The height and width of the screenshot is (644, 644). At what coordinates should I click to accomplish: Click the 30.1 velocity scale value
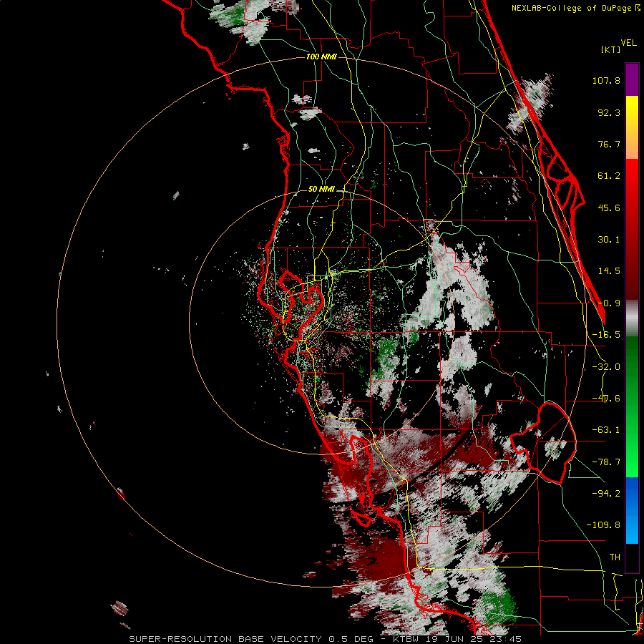coord(609,240)
